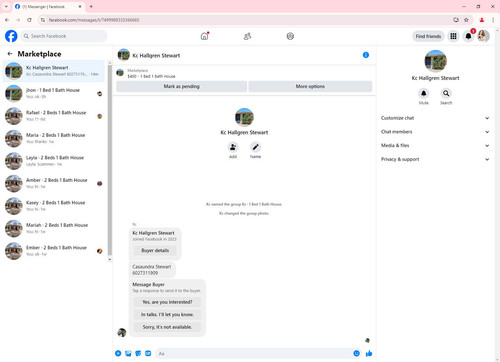Click More options button
500x362 pixels.
tap(310, 86)
